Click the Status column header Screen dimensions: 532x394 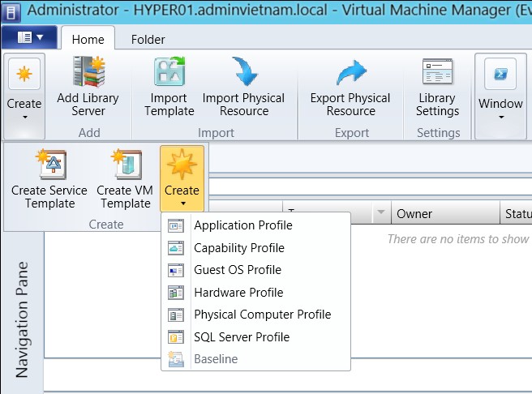tap(517, 213)
